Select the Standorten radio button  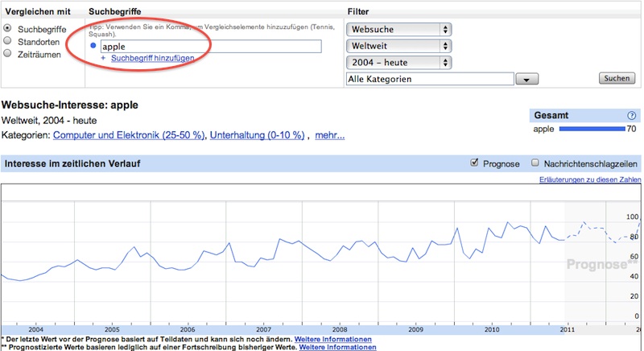(x=8, y=40)
